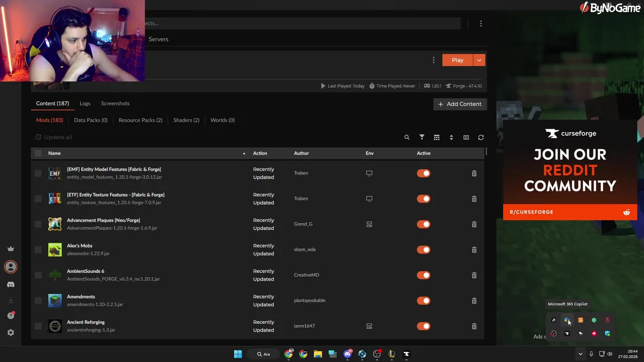
Task: Check the Amendments row checkbox
Action: point(38,301)
